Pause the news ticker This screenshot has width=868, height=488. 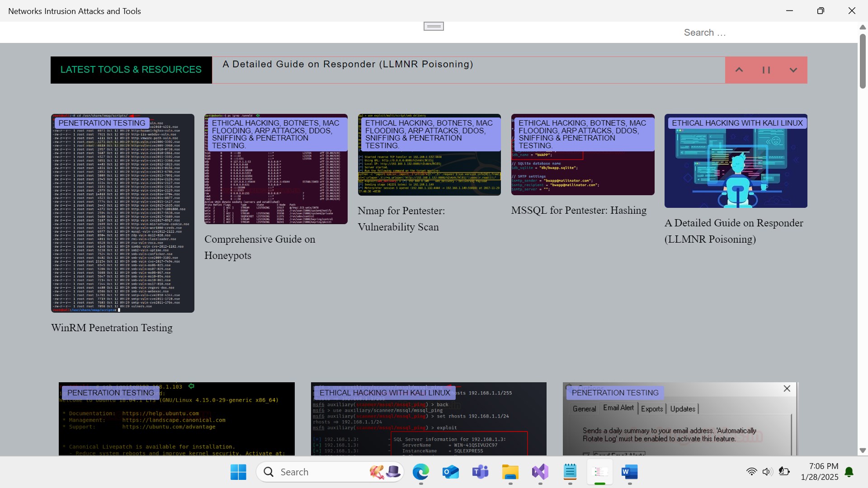pos(766,70)
